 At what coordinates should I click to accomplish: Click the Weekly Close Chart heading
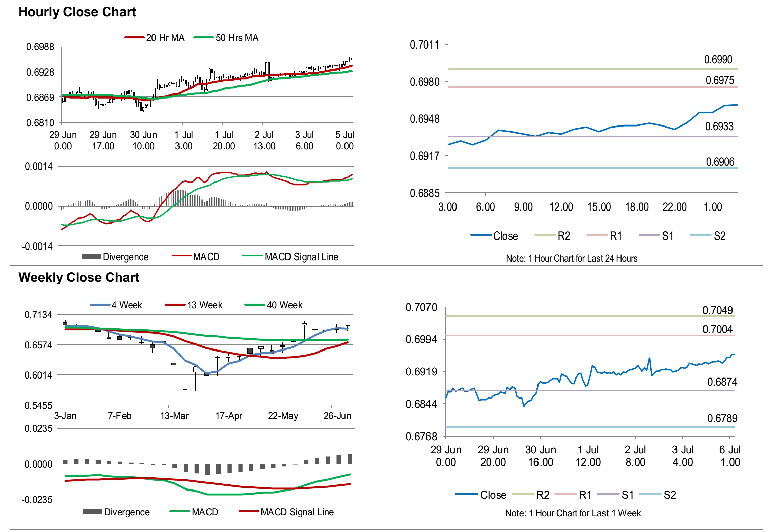point(79,277)
